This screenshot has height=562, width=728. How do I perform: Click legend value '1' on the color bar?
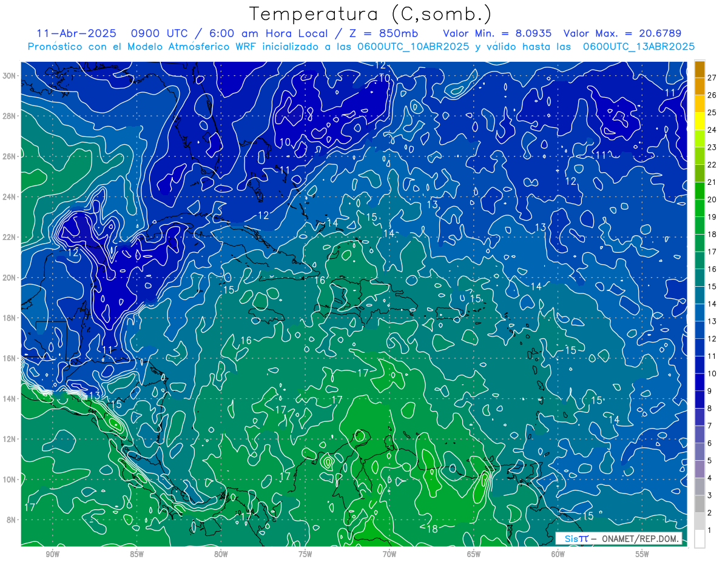click(710, 530)
